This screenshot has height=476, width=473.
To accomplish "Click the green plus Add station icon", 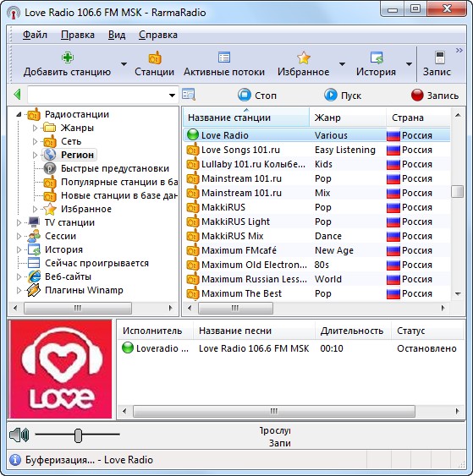I will tap(68, 57).
